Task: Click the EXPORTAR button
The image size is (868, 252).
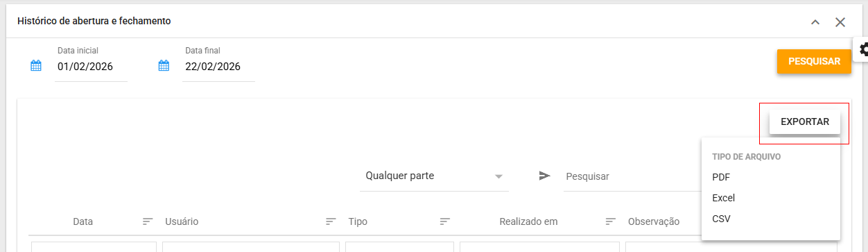Action: pyautogui.click(x=805, y=121)
